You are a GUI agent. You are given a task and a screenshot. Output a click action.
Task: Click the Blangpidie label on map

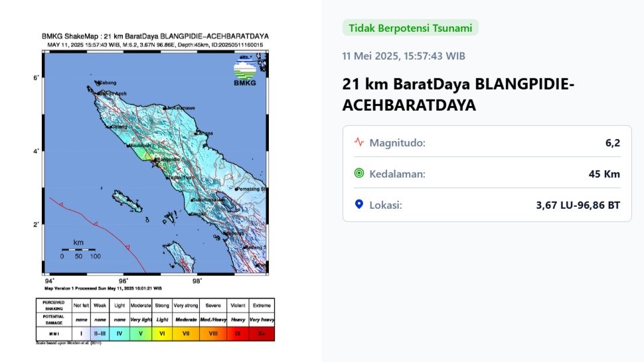[x=168, y=159]
